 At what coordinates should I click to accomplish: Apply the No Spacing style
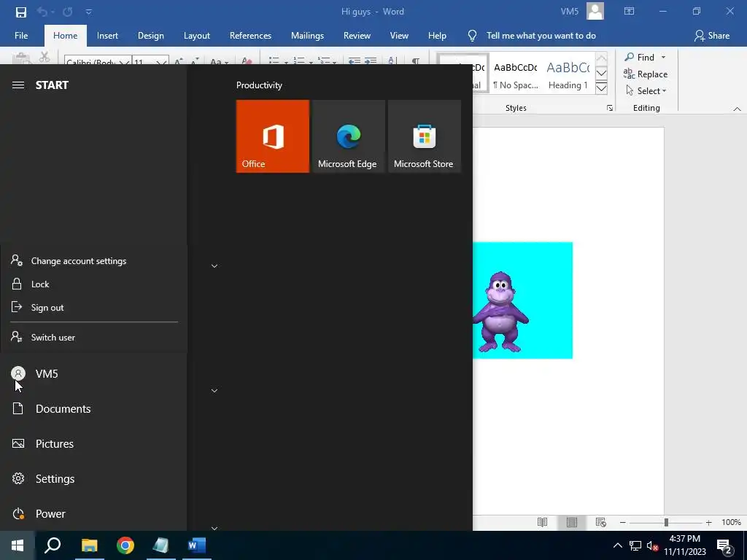coord(516,75)
